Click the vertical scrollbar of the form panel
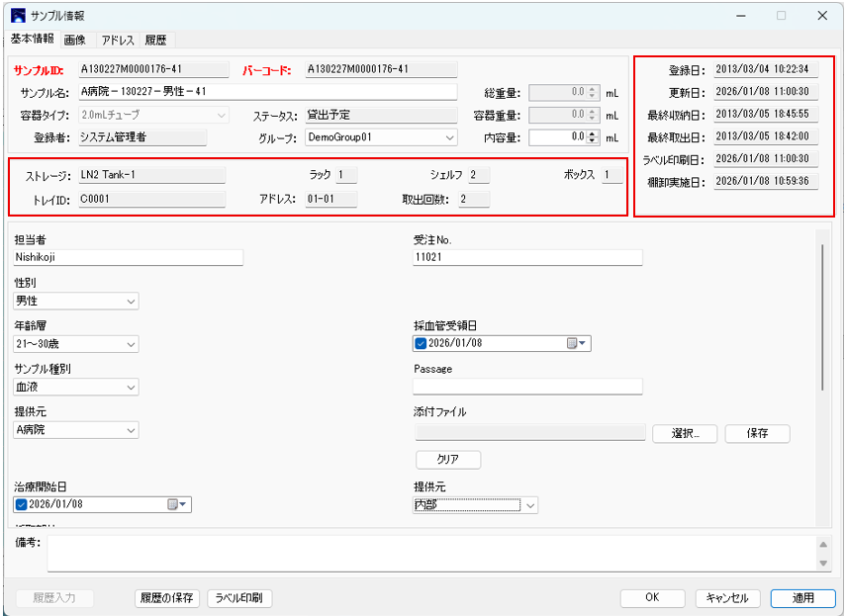 coord(822,316)
